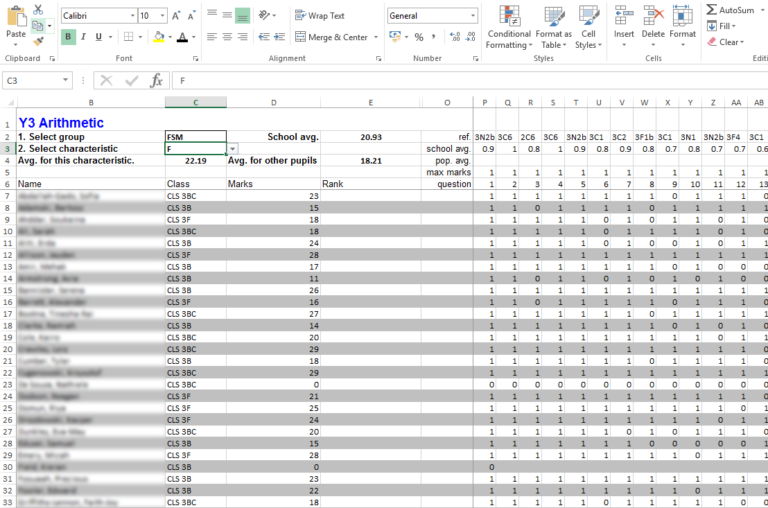Toggle Italic formatting
Image resolution: width=768 pixels, height=508 pixels.
pyautogui.click(x=83, y=37)
